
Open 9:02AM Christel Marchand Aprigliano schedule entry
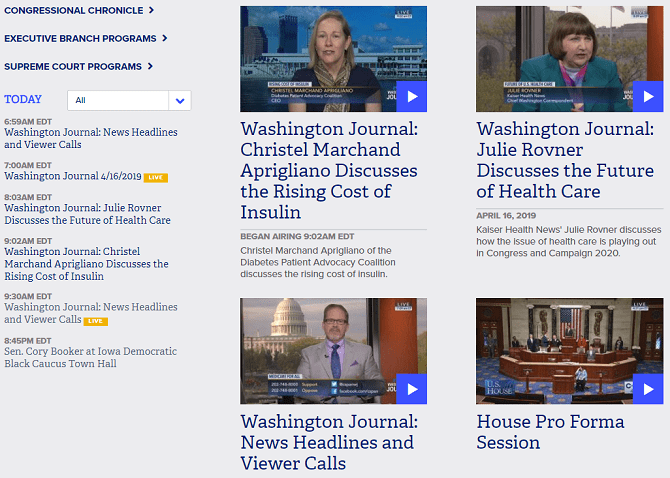coord(86,264)
